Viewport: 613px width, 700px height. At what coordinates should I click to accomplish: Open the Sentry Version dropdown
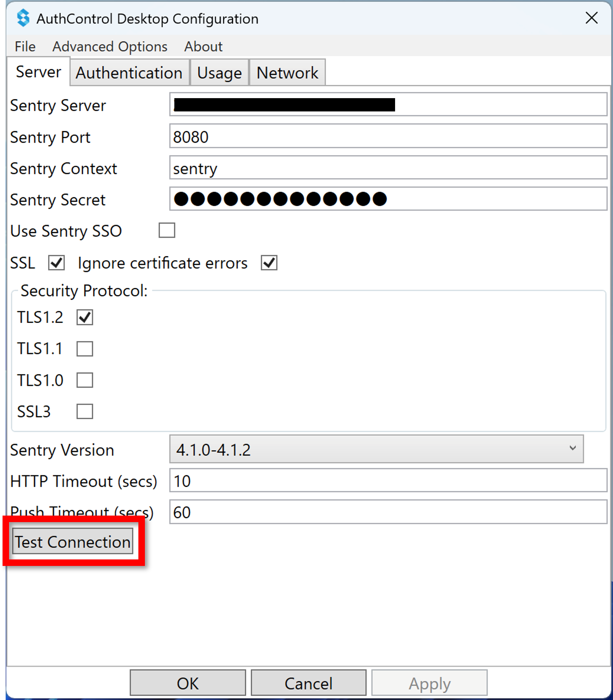tap(377, 449)
